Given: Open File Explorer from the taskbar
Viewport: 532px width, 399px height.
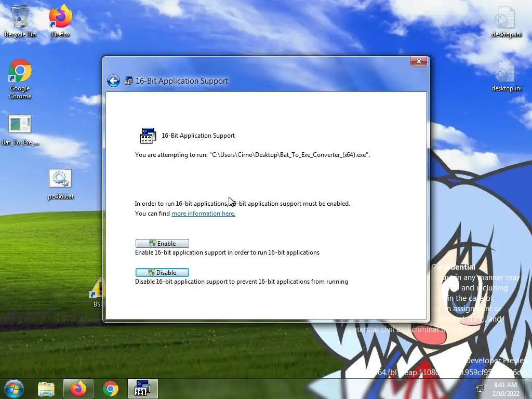Looking at the screenshot, I should (46, 389).
